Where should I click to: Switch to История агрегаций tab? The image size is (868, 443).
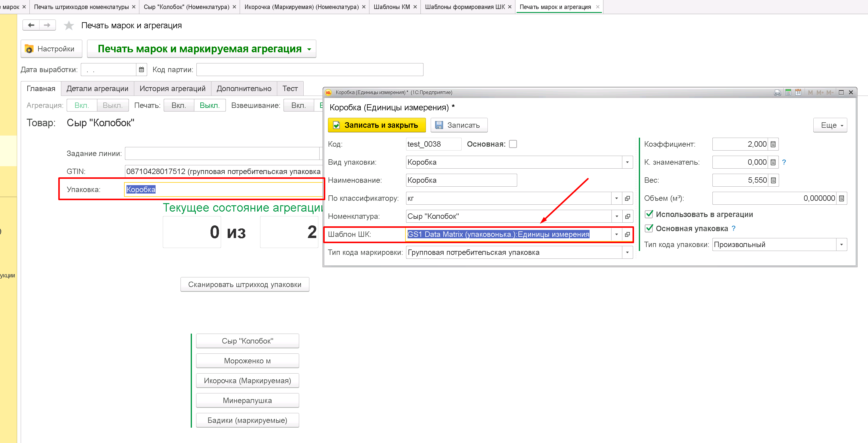point(172,88)
